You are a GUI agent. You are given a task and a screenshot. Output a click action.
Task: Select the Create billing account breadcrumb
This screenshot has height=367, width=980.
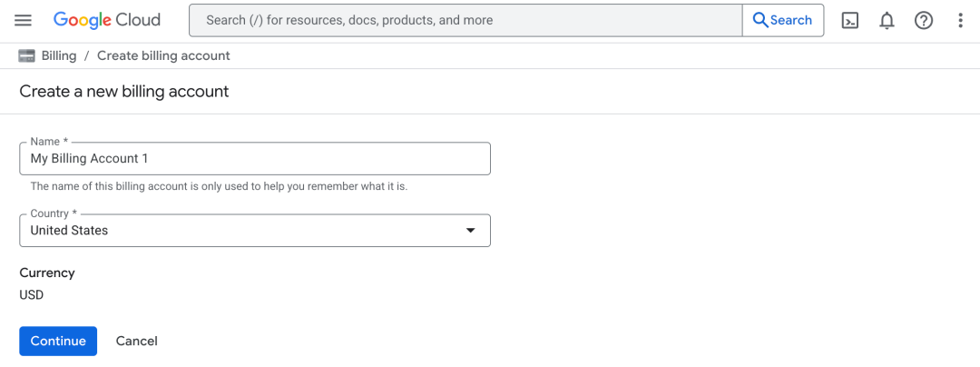point(163,56)
